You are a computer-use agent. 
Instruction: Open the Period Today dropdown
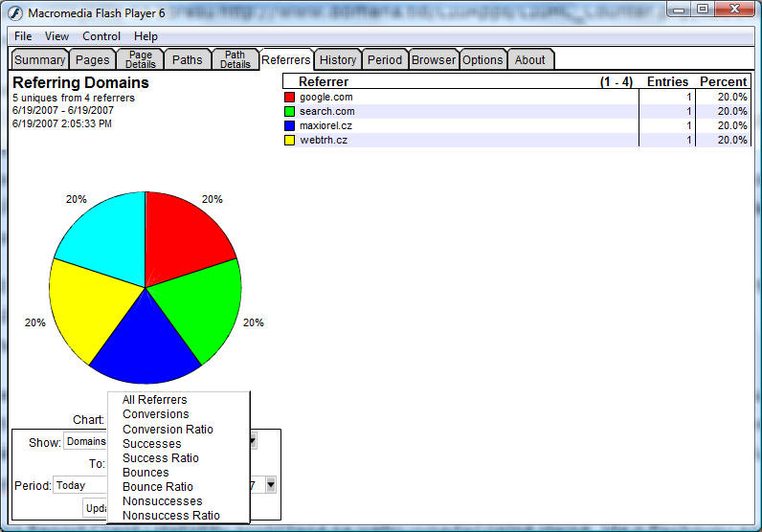click(x=79, y=485)
